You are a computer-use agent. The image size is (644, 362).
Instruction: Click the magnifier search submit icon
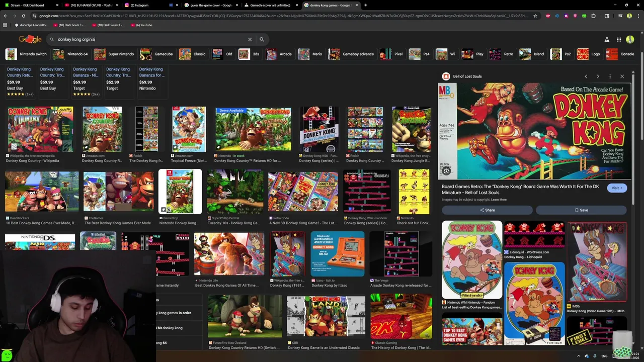click(x=262, y=39)
